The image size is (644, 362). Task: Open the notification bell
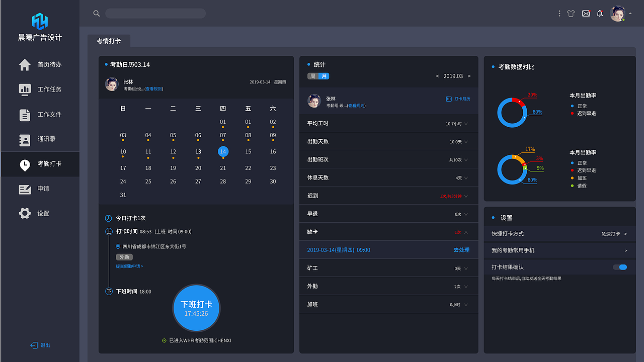point(600,14)
